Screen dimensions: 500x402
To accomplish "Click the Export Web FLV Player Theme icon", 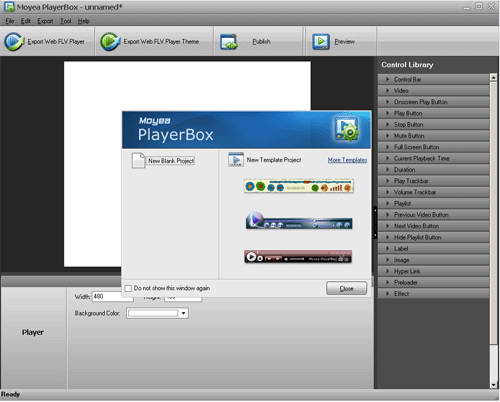I will pos(110,41).
